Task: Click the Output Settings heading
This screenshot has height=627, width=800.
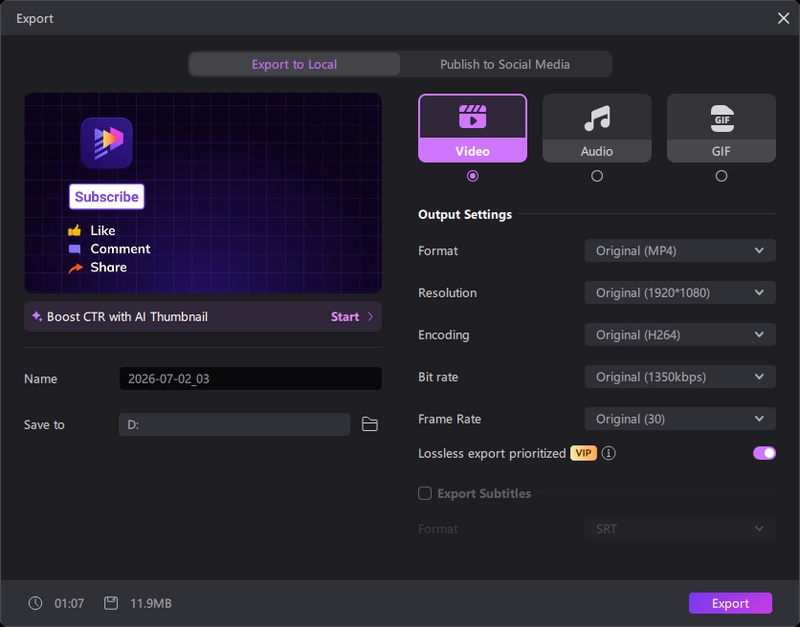Action: coord(465,214)
